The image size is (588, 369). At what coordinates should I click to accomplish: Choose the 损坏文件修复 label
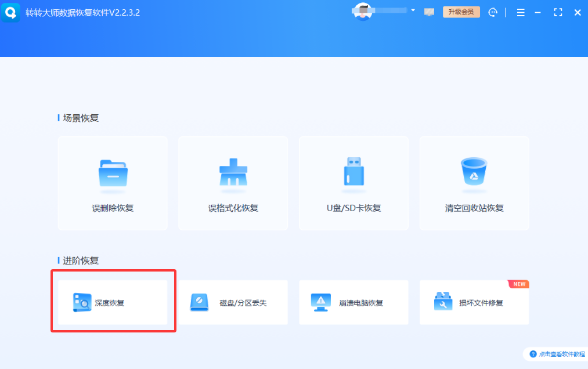[481, 303]
